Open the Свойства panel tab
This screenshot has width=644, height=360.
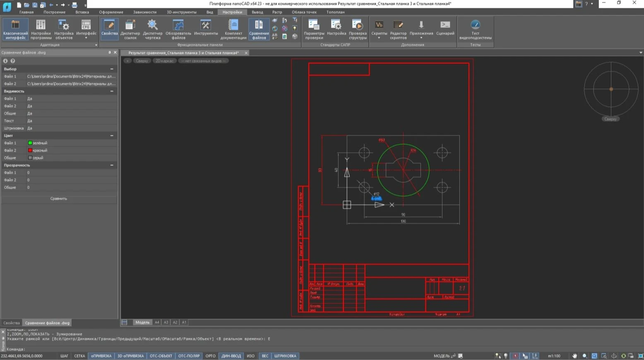tap(12, 323)
